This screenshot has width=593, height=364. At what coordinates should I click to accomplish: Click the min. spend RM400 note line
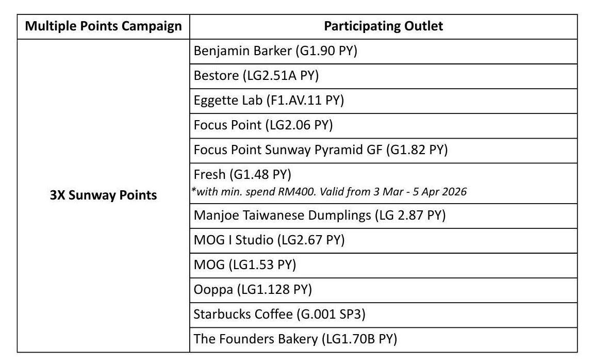[x=328, y=192]
